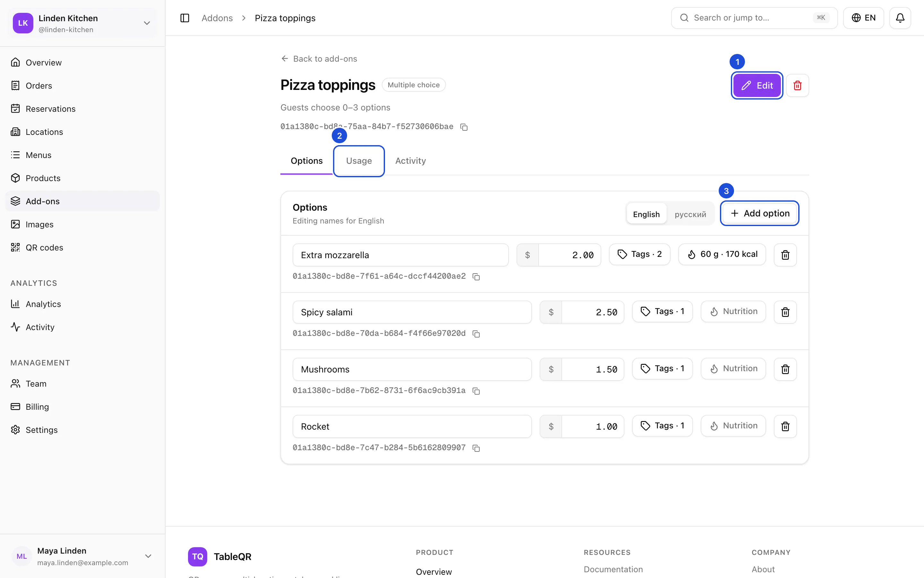
Task: Copy the Rocket option ID
Action: 476,448
